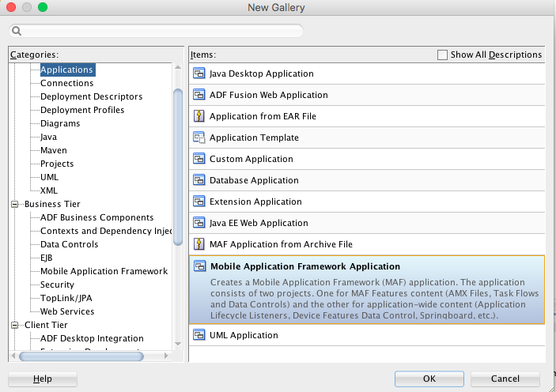Choose Application from EAR File text
The height and width of the screenshot is (392, 556).
click(x=263, y=116)
